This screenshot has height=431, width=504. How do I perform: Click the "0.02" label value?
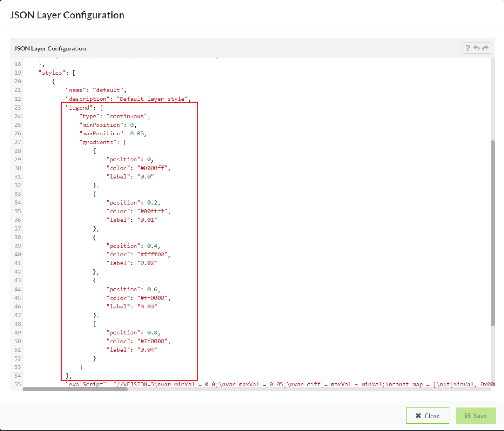click(x=147, y=263)
